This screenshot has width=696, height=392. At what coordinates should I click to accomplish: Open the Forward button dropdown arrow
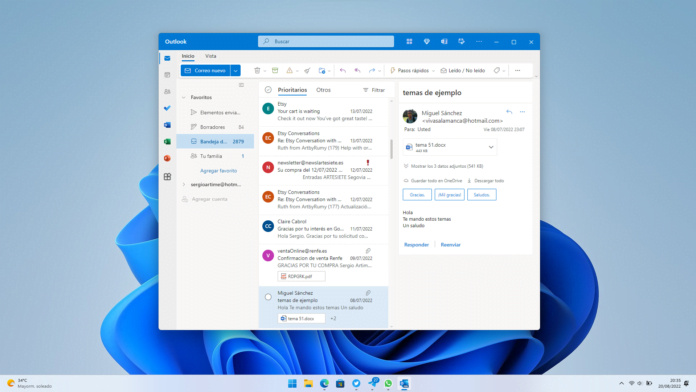pyautogui.click(x=380, y=71)
